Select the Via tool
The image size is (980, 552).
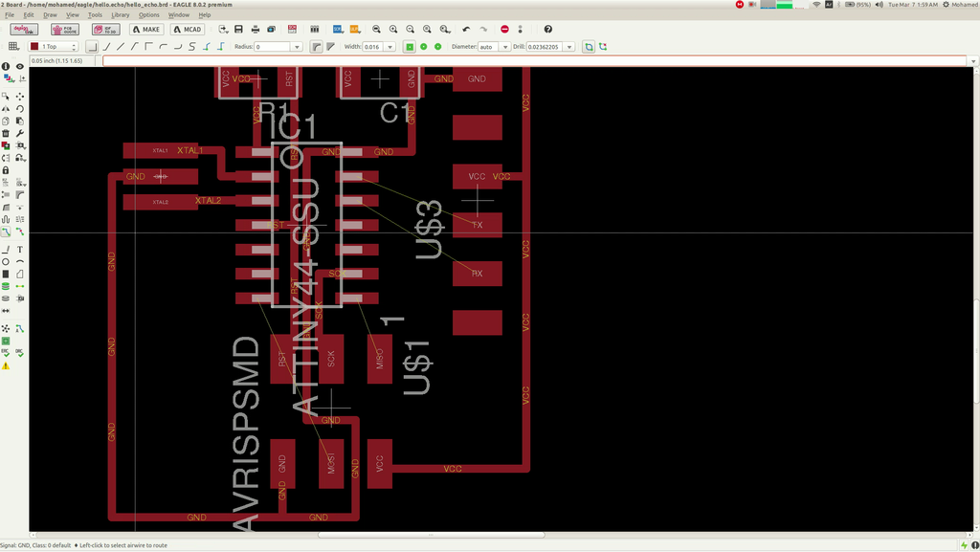tap(6, 286)
